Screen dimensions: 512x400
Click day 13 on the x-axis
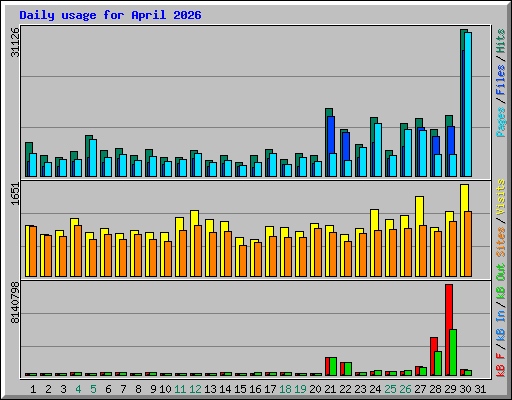(x=210, y=389)
